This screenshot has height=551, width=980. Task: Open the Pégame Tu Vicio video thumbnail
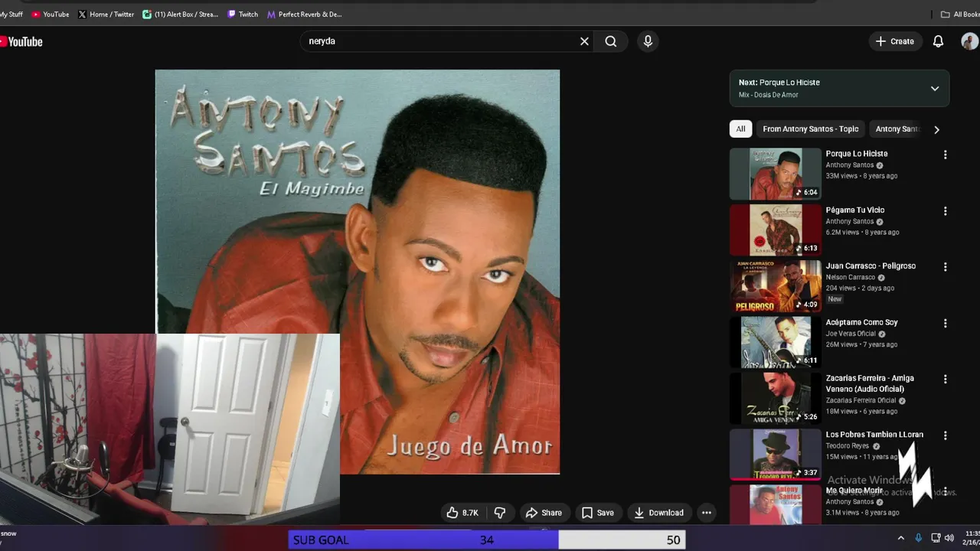(775, 230)
